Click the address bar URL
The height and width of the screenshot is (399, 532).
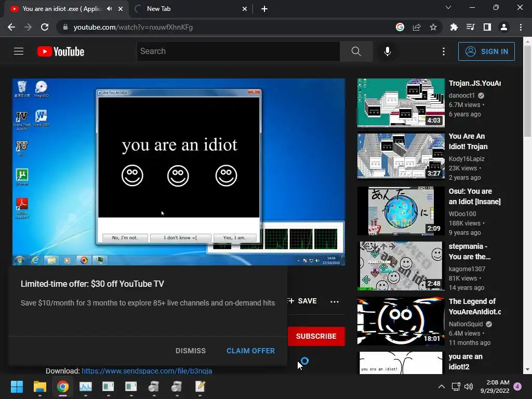pos(133,27)
